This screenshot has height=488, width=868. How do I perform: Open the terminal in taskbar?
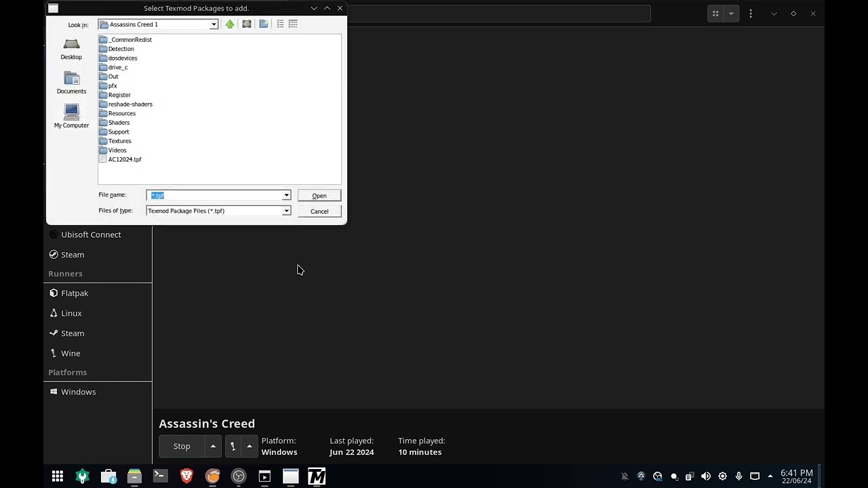point(160,476)
